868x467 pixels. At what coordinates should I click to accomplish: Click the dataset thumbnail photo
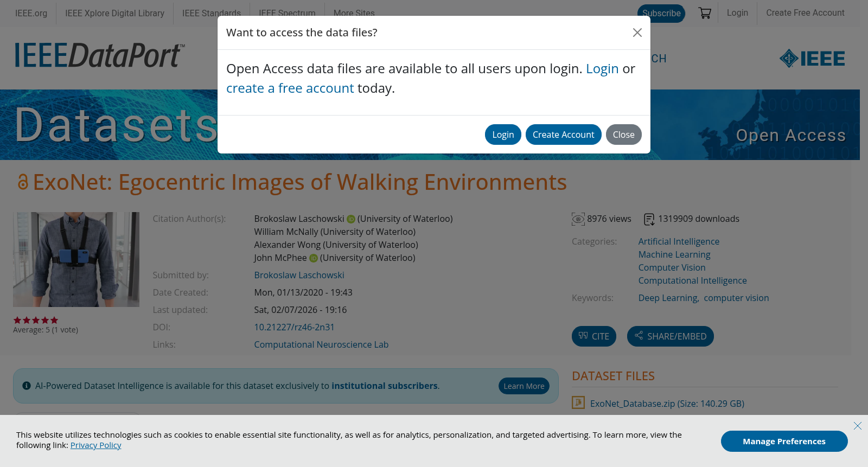click(x=76, y=259)
